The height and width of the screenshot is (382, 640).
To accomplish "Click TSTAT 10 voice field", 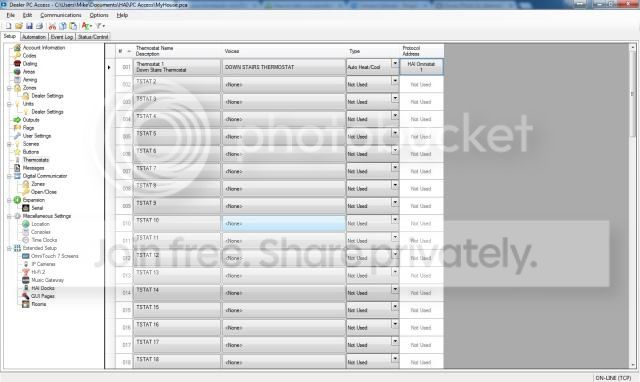I will 284,224.
